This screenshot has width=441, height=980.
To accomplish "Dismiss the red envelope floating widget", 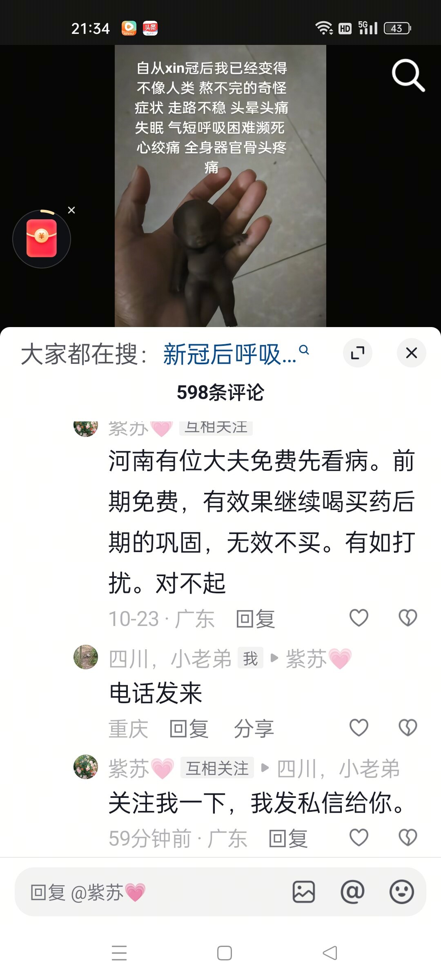I will pos(71,210).
